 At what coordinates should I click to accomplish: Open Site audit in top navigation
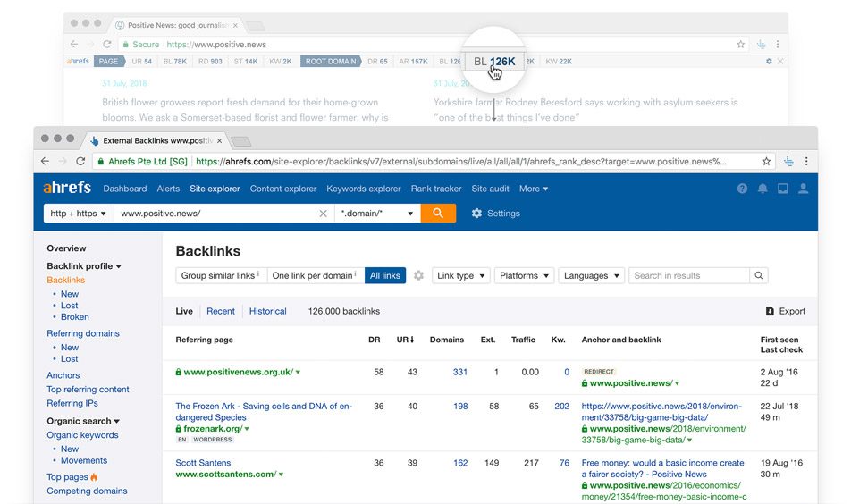490,189
